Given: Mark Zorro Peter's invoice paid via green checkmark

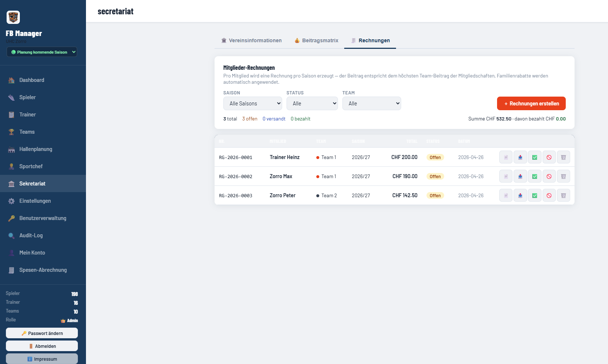Looking at the screenshot, I should [535, 195].
